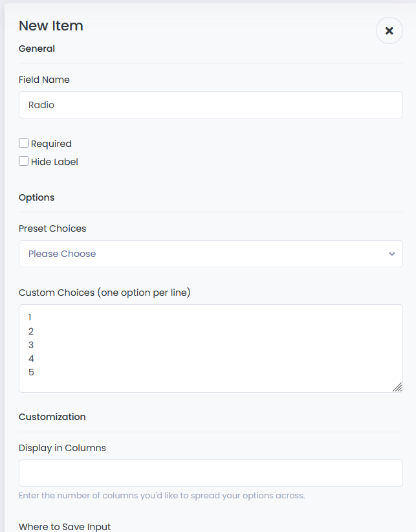Click the Hide Label text
Image resolution: width=416 pixels, height=532 pixels.
point(54,162)
